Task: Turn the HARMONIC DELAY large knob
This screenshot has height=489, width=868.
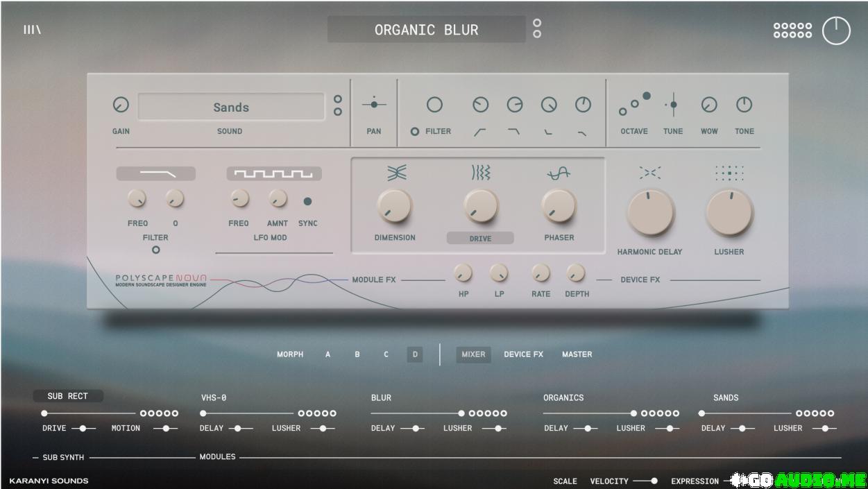Action: pos(650,213)
